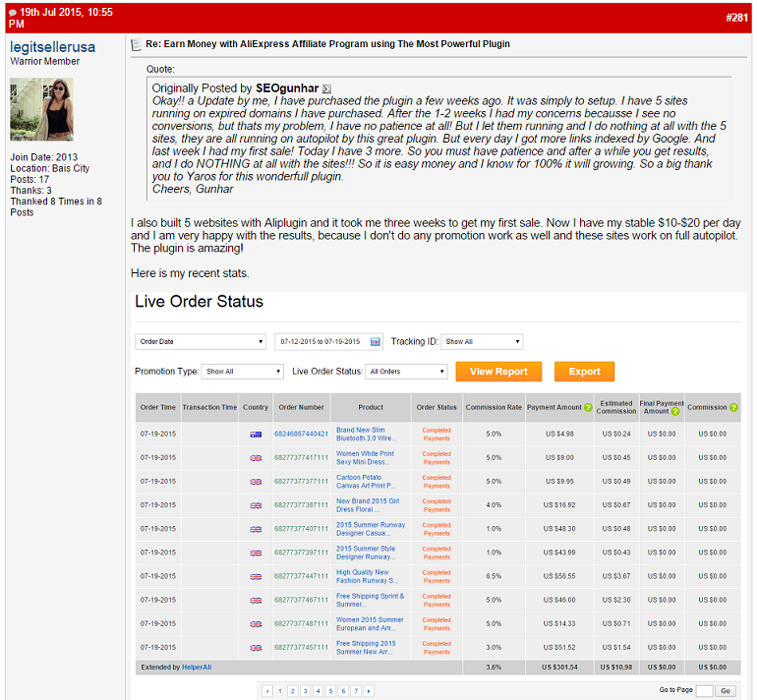Screen dimensions: 758x700
Task: Go to page 6 in pagination
Action: (x=343, y=691)
